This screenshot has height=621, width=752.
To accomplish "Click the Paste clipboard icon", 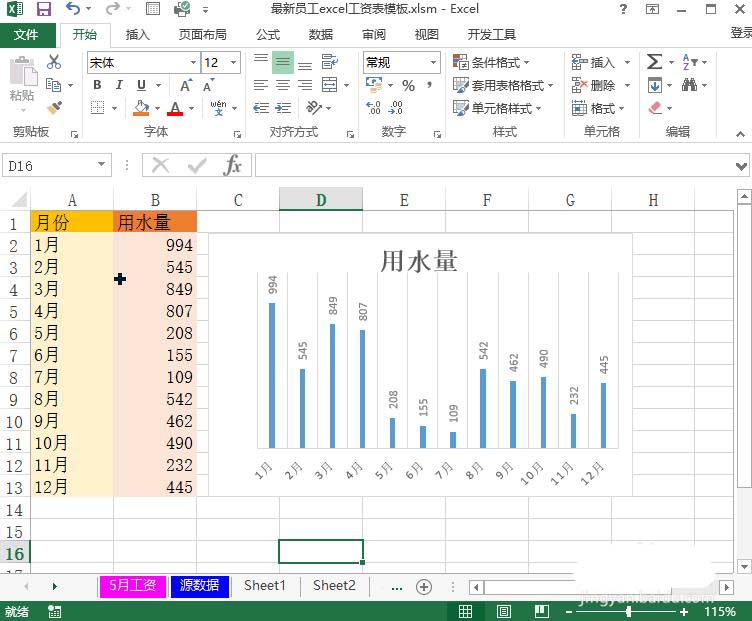I will pos(23,73).
